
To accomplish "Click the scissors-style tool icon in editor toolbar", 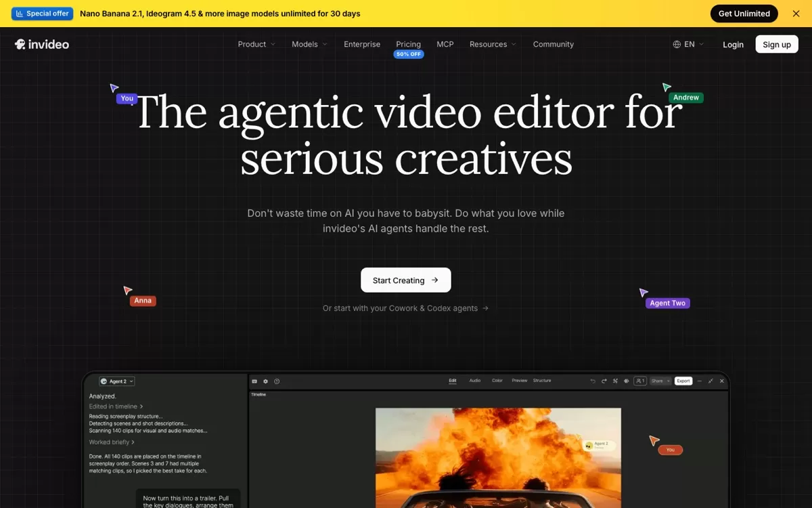I will pos(615,381).
